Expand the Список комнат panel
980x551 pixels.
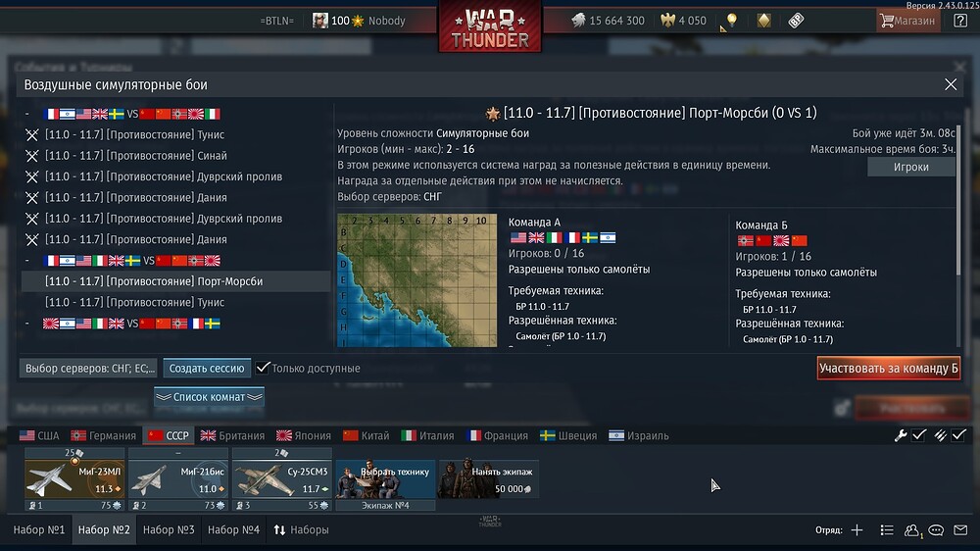click(209, 396)
